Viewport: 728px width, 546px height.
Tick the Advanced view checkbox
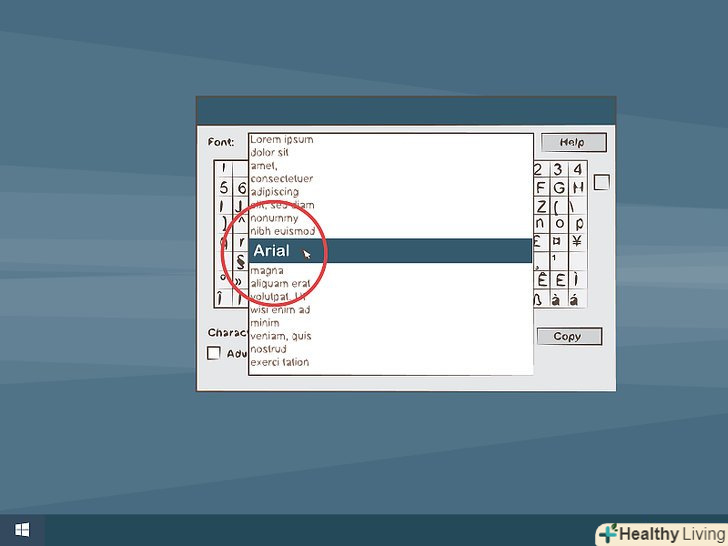tap(214, 353)
